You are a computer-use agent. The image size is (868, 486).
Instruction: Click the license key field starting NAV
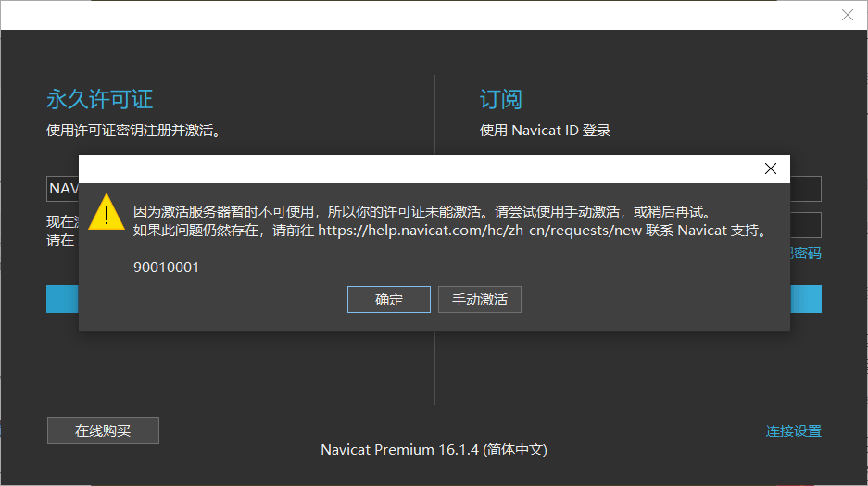click(63, 189)
